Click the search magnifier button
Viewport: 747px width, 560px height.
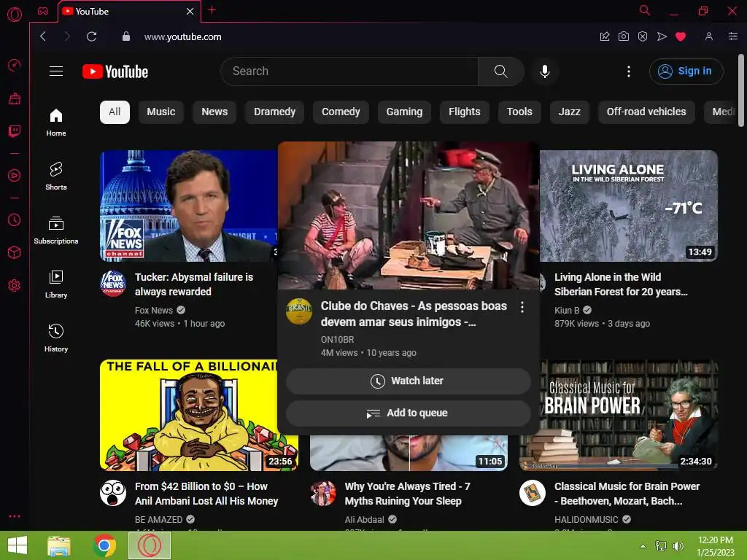point(500,71)
